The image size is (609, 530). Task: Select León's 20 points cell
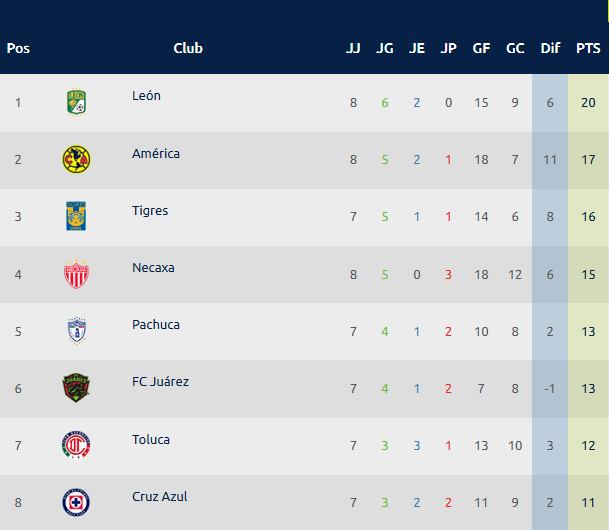click(588, 102)
